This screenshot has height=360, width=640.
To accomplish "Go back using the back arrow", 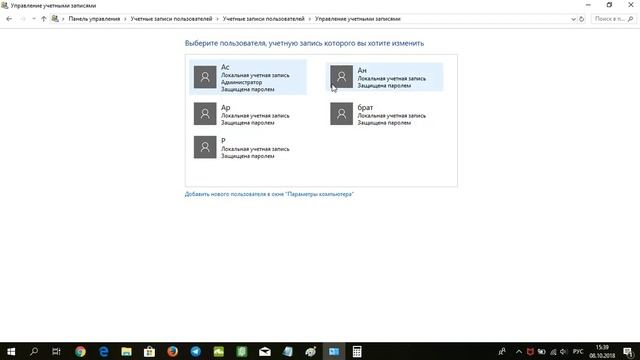I will [9, 19].
